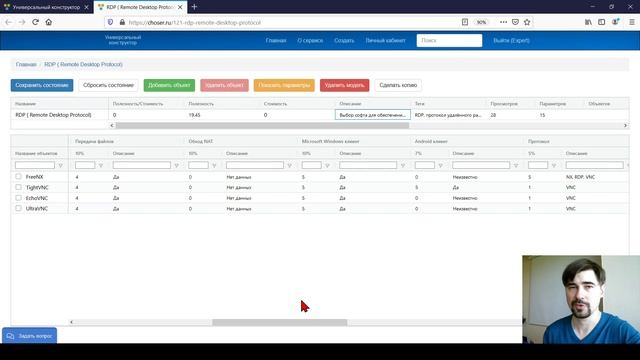Open the О сервисе nav item
The image size is (640, 360).
coord(310,40)
